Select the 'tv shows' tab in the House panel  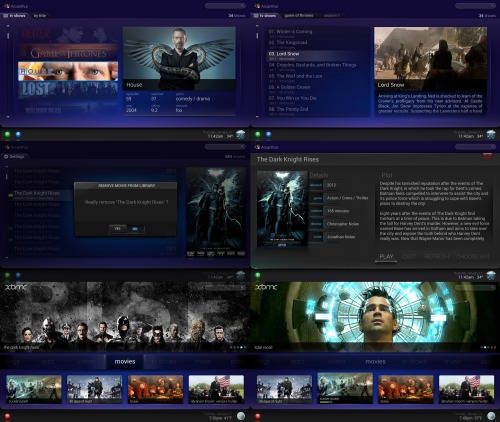coord(15,16)
